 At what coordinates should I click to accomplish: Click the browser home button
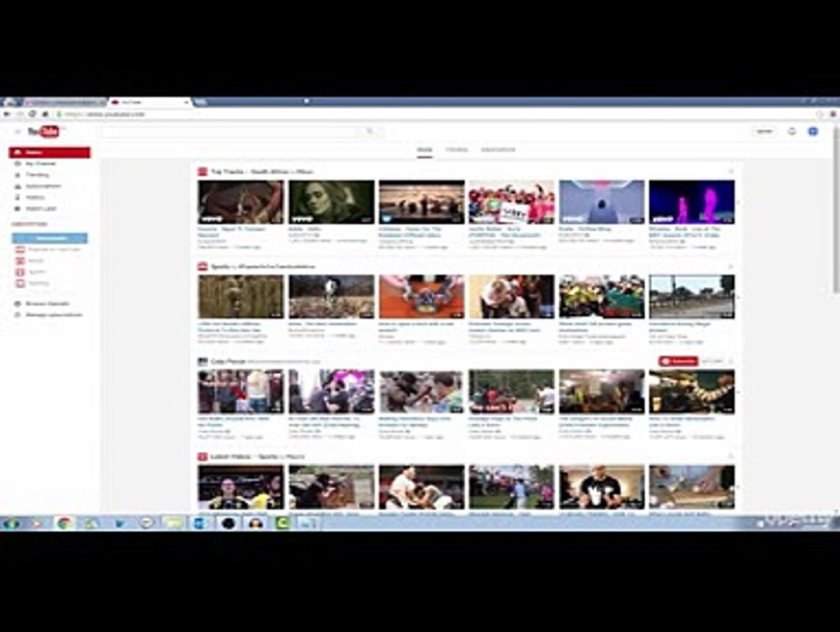[46, 114]
